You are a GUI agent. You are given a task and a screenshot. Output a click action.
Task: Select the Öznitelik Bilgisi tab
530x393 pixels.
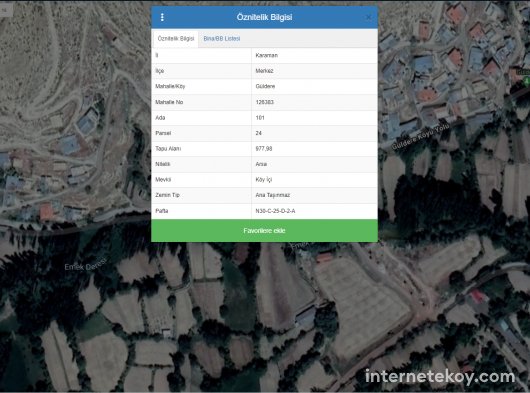point(176,39)
